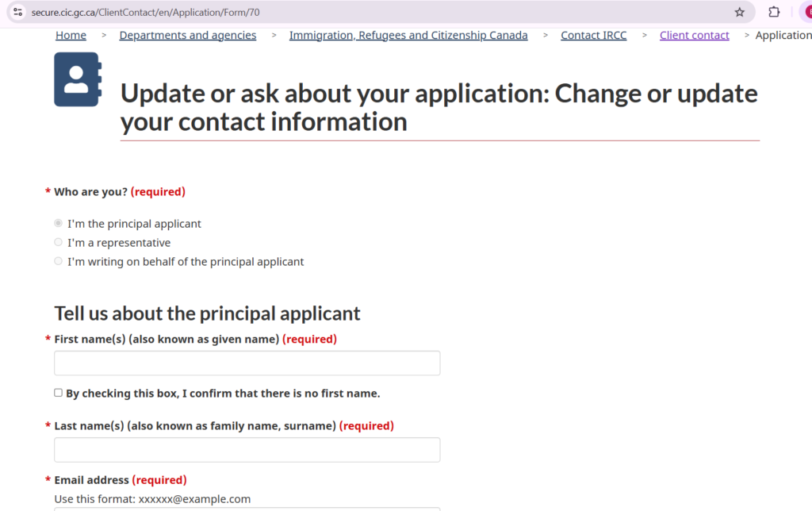Click the blue contact book icon
Screen dimensions: 812x511
(x=77, y=79)
